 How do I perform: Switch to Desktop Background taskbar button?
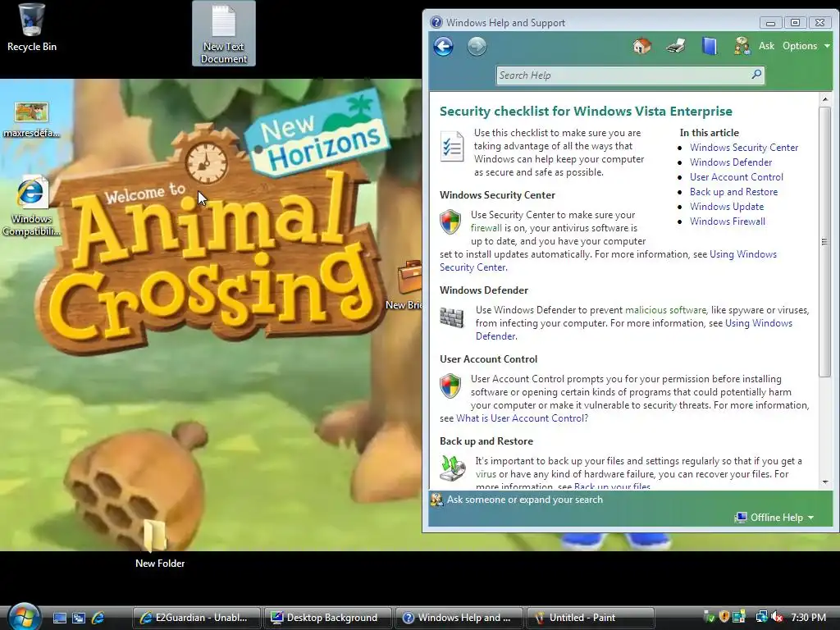tap(328, 618)
